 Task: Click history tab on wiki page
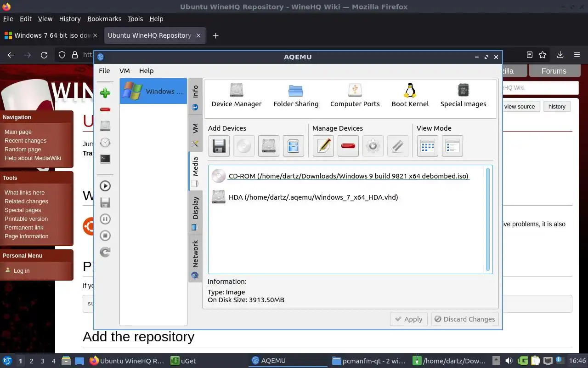pyautogui.click(x=557, y=106)
